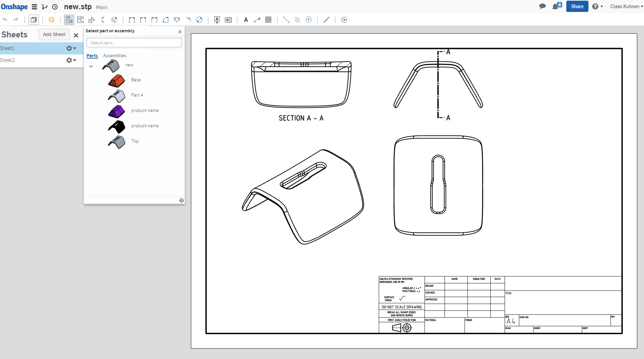Viewport: 644px width, 359px height.
Task: Select the angular dimension tool
Action: [166, 20]
